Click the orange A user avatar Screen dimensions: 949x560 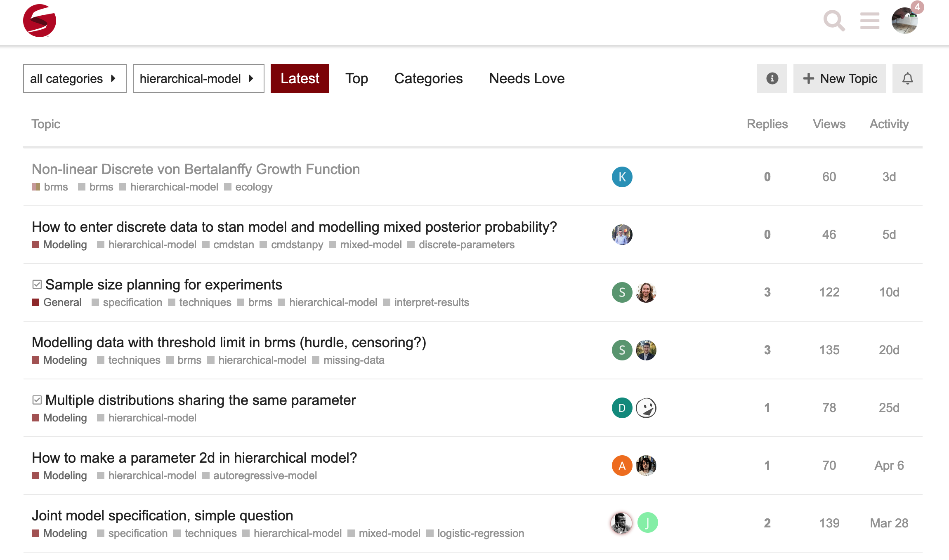click(622, 466)
